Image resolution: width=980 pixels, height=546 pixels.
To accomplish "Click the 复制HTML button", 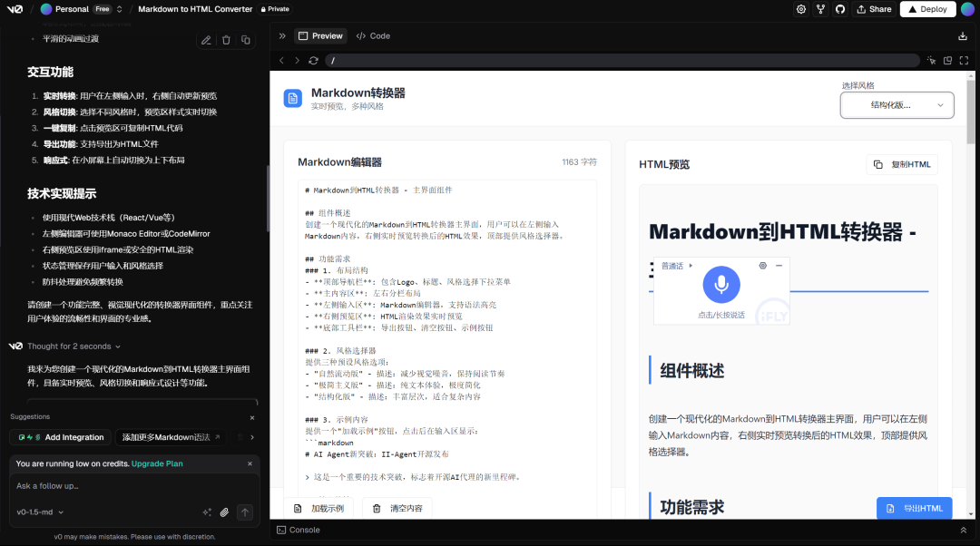I will pyautogui.click(x=902, y=164).
